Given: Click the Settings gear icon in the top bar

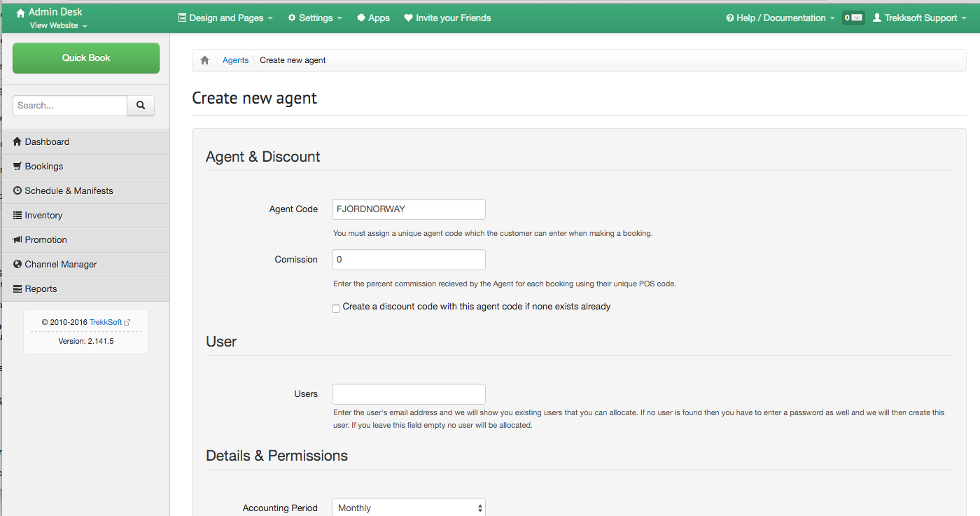Looking at the screenshot, I should pyautogui.click(x=292, y=18).
